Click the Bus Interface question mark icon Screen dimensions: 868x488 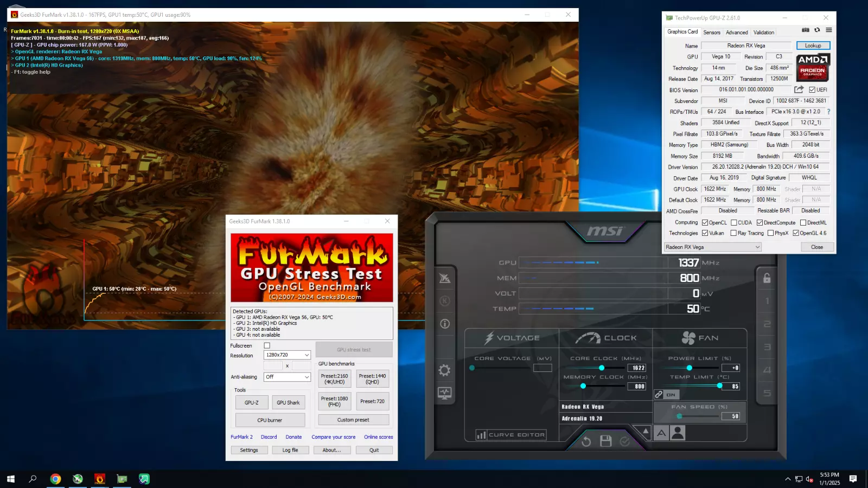coord(828,112)
